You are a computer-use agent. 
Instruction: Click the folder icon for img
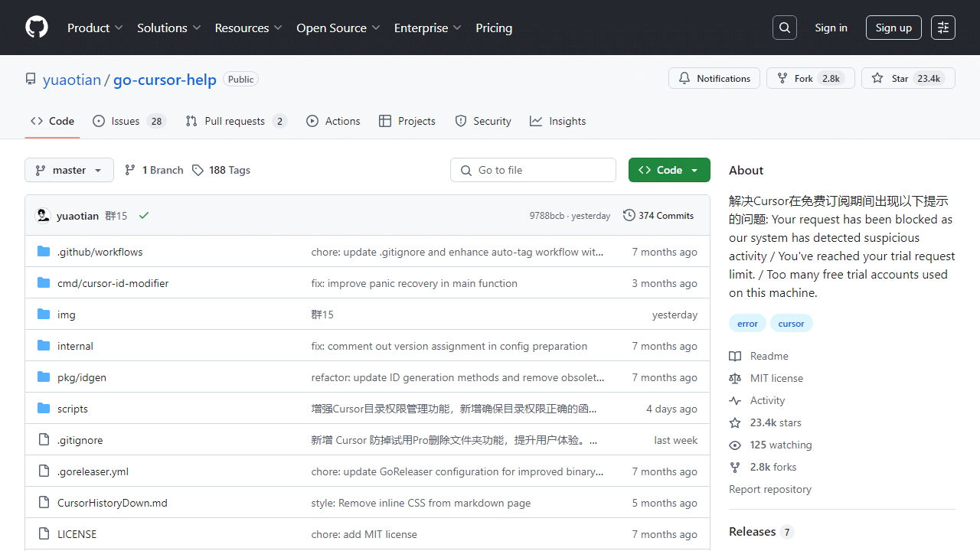click(44, 315)
